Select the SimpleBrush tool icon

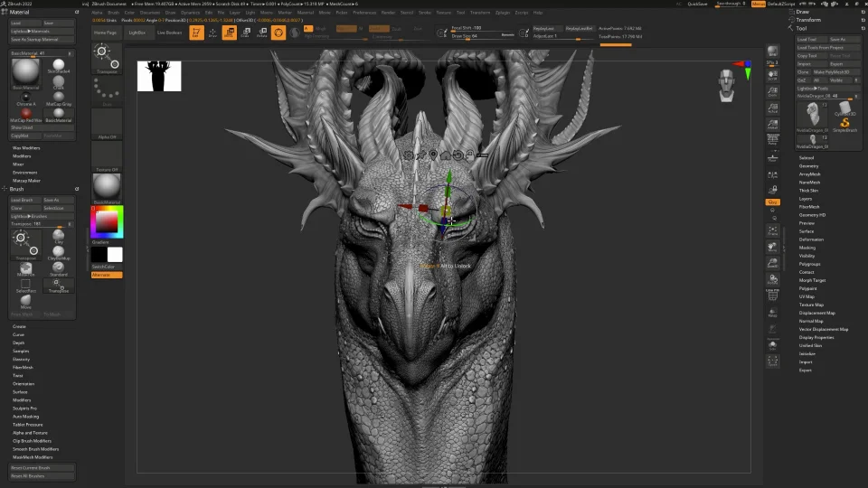pos(844,125)
